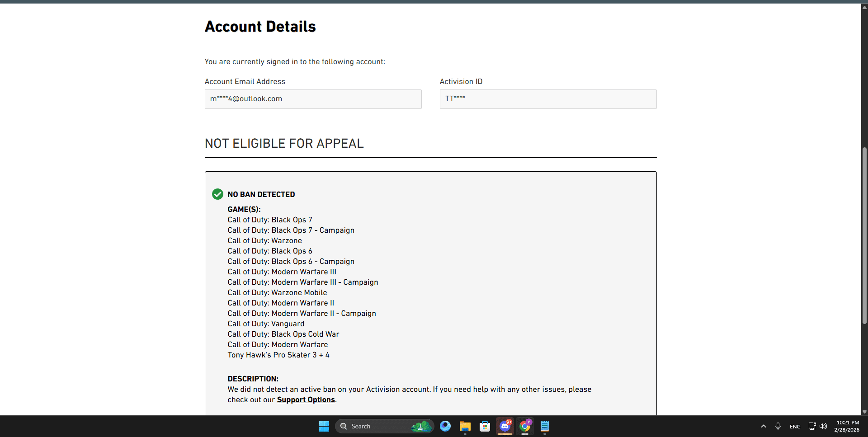Click the Account Email Address field

tap(313, 99)
